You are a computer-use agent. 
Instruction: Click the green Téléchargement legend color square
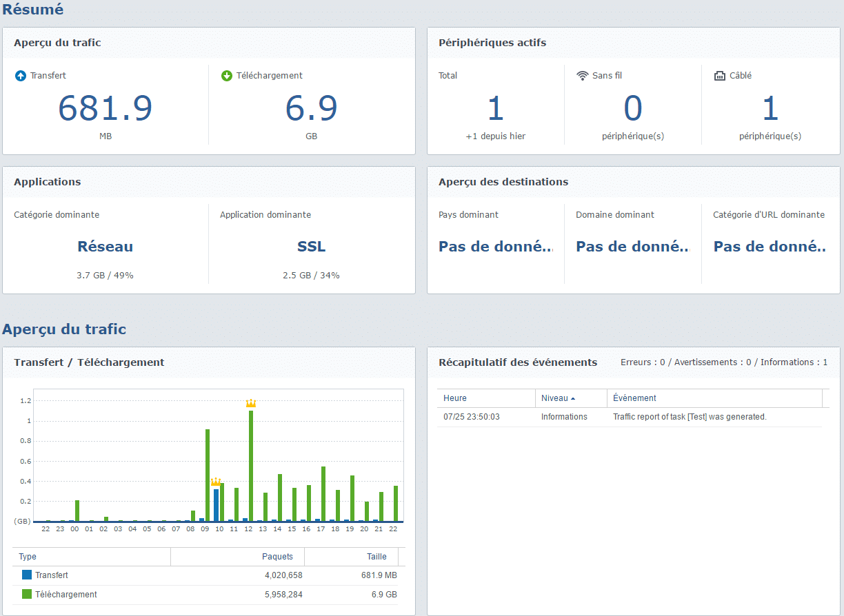tap(27, 594)
